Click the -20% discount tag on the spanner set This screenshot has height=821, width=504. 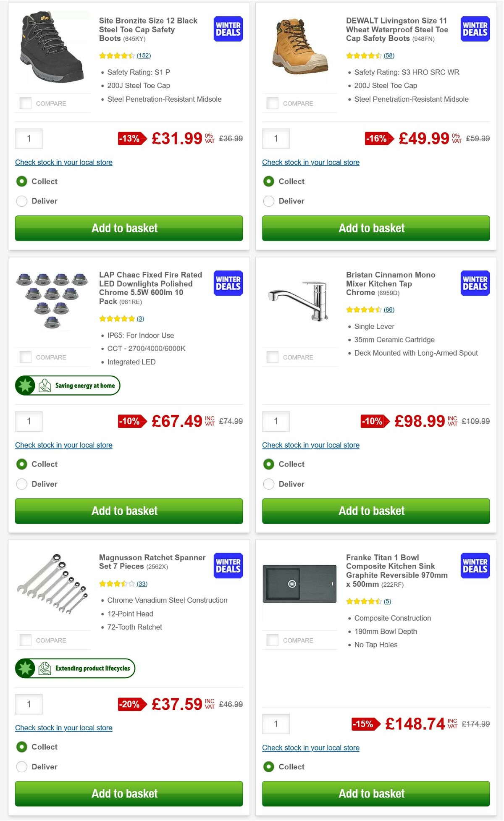click(x=131, y=704)
